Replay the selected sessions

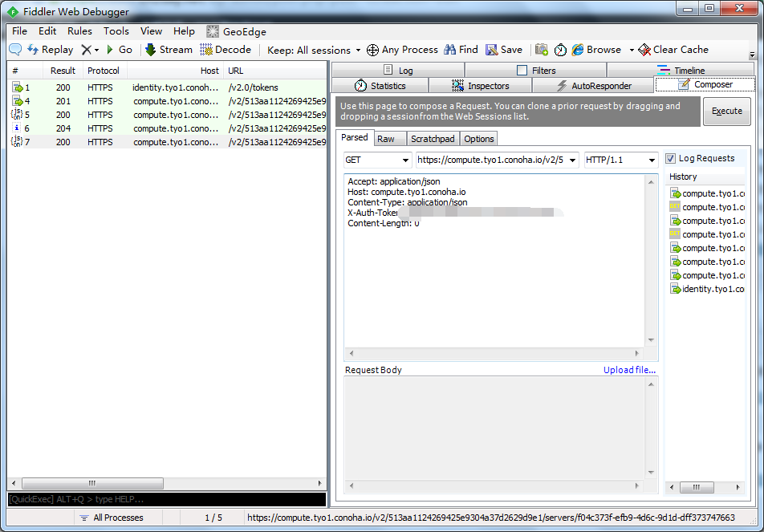click(x=51, y=50)
